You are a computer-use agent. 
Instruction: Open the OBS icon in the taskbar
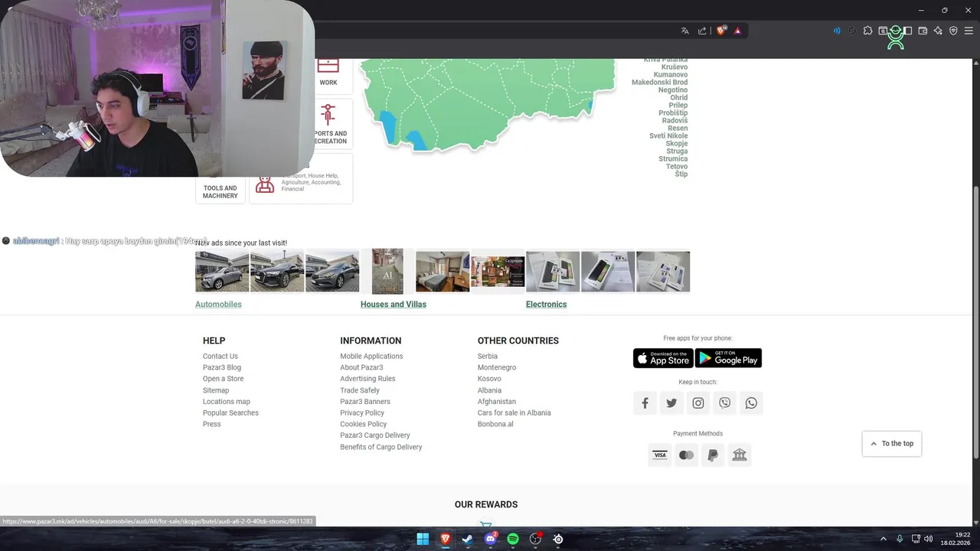536,539
